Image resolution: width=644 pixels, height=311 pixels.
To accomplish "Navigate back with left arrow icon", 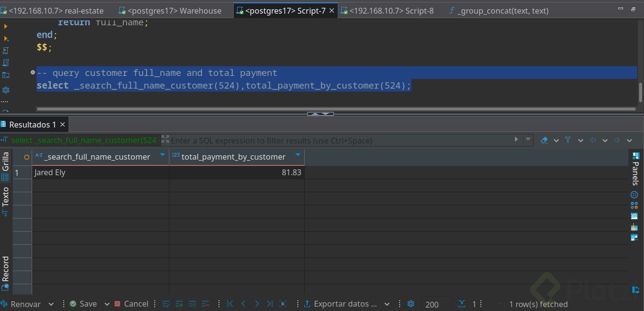I will (593, 140).
